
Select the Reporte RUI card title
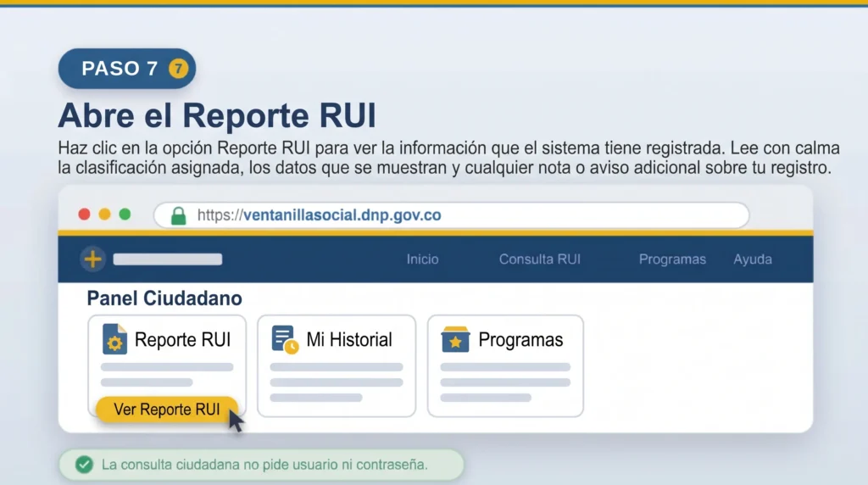[x=183, y=339]
